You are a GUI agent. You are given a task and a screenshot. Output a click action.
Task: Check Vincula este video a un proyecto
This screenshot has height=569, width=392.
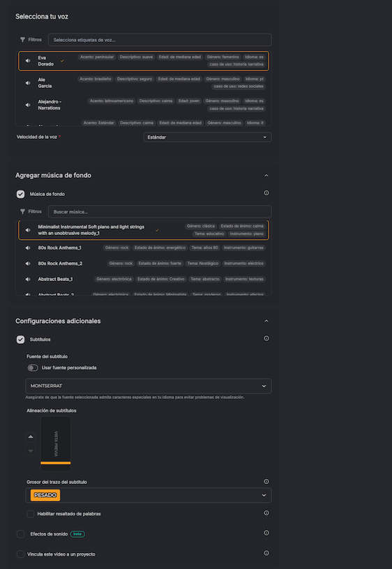(x=21, y=554)
